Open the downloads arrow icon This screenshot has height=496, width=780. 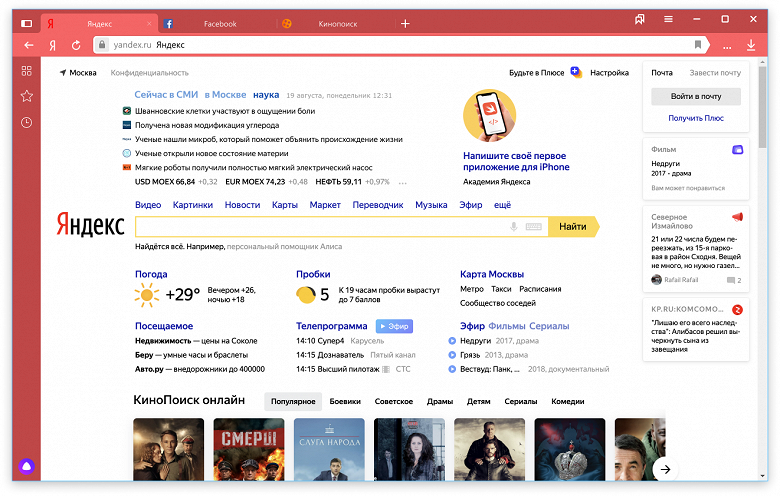[x=751, y=45]
